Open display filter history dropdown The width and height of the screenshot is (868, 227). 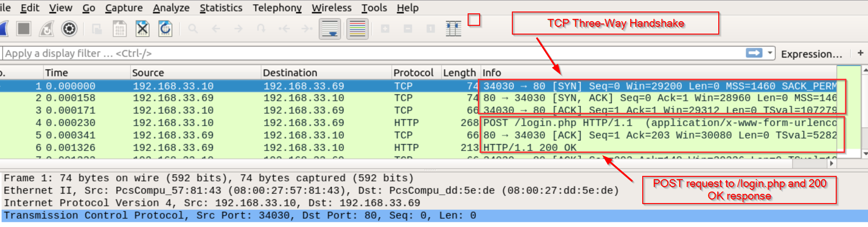pyautogui.click(x=770, y=53)
